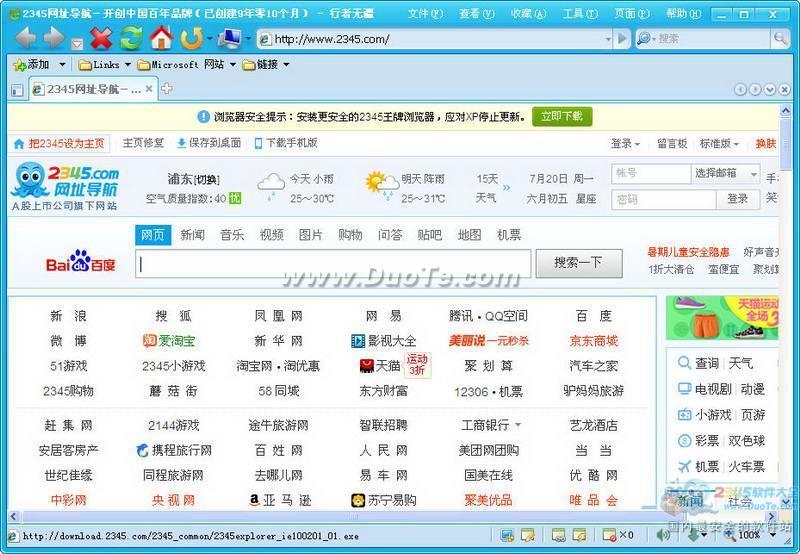The height and width of the screenshot is (554, 800).
Task: Open the 新浪 link
Action: (68, 316)
